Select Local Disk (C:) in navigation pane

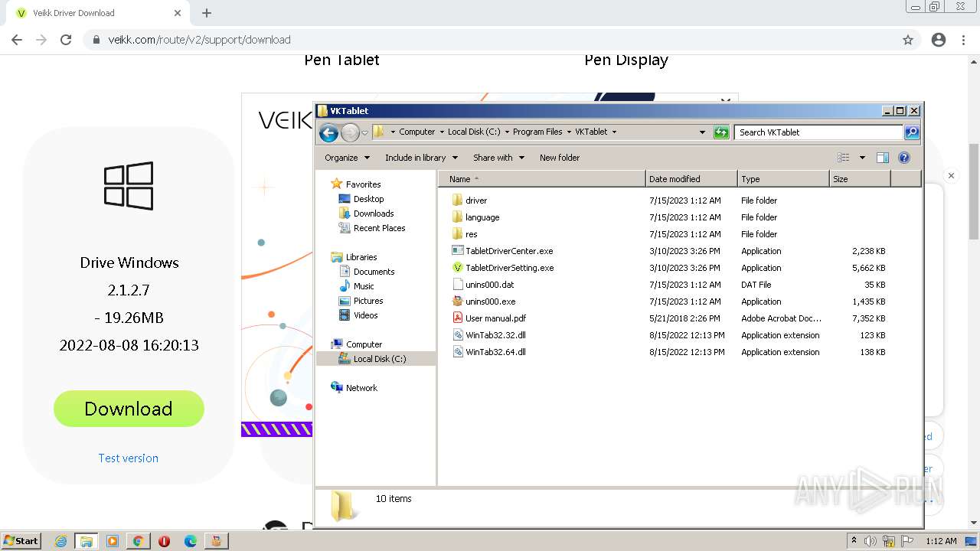click(376, 359)
